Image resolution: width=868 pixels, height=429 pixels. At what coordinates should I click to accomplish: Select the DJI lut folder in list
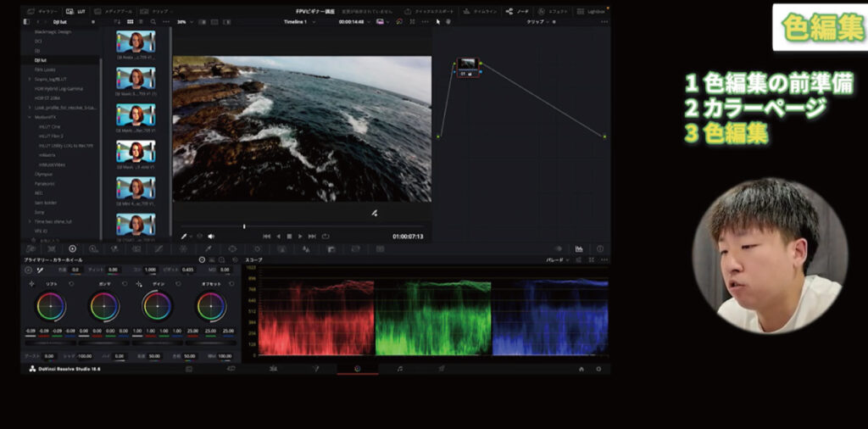(x=41, y=60)
